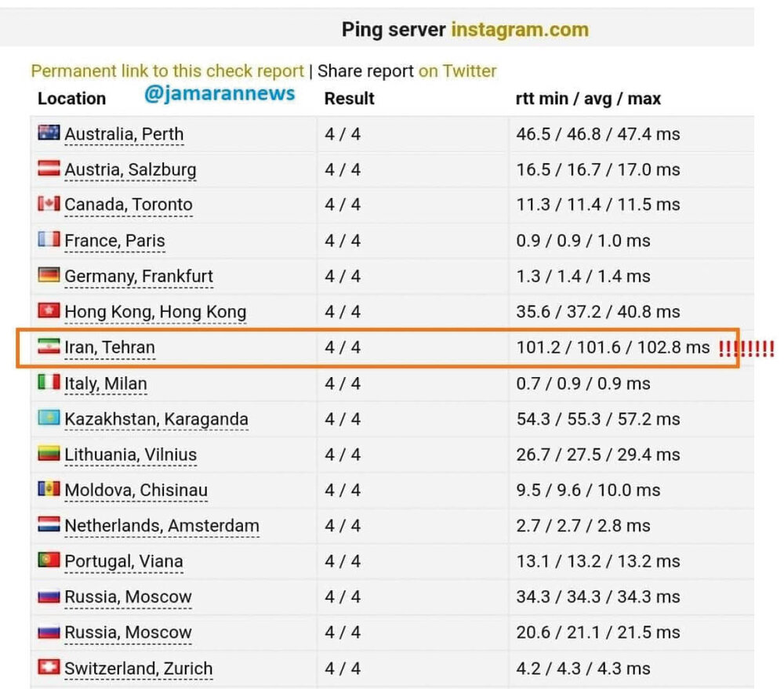The image size is (784, 689).
Task: Click the Germany flag icon
Action: (49, 276)
